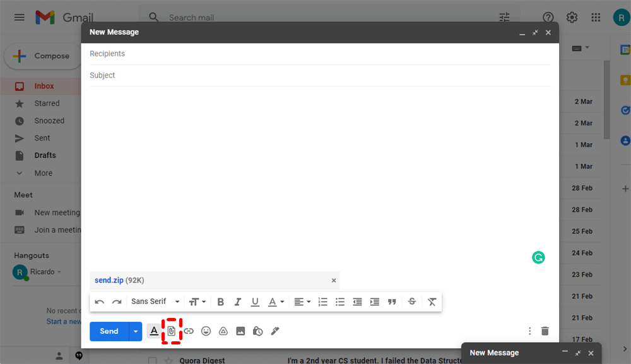This screenshot has width=631, height=364.
Task: Insert a numbered list
Action: (322, 302)
